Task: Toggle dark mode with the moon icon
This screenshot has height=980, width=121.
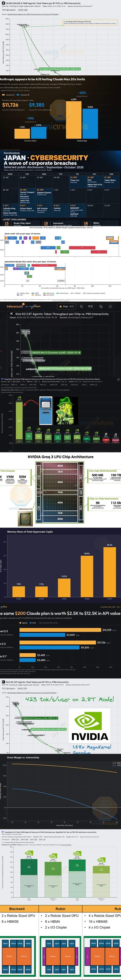Action: click(101, 306)
